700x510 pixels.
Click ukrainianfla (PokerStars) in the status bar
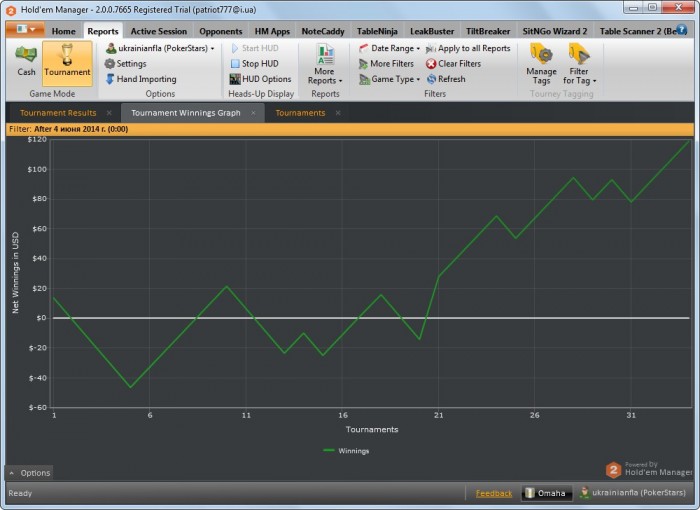pyautogui.click(x=633, y=493)
